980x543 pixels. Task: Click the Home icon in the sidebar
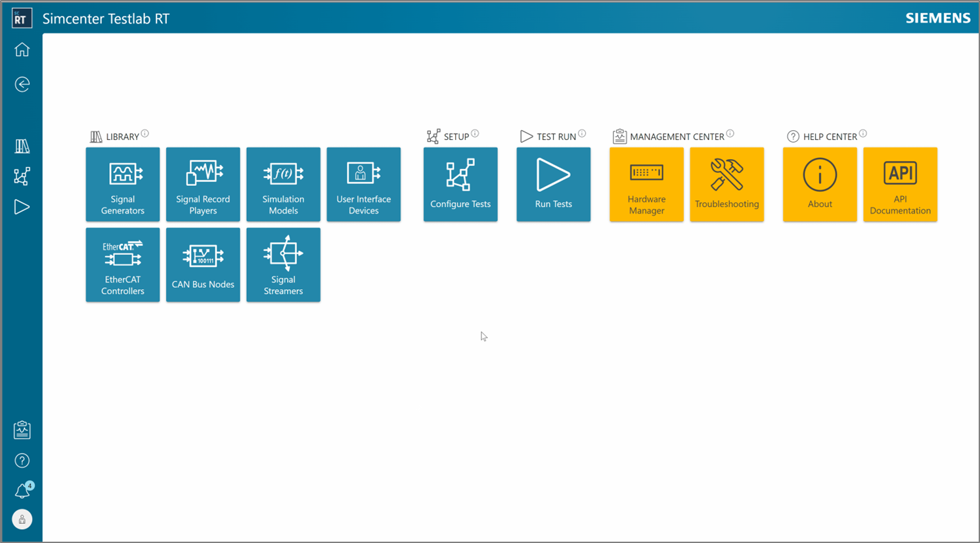tap(22, 49)
